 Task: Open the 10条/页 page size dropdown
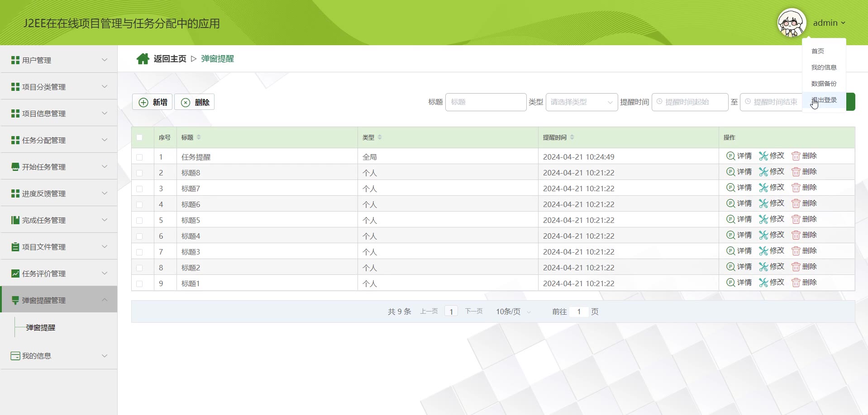(x=513, y=311)
